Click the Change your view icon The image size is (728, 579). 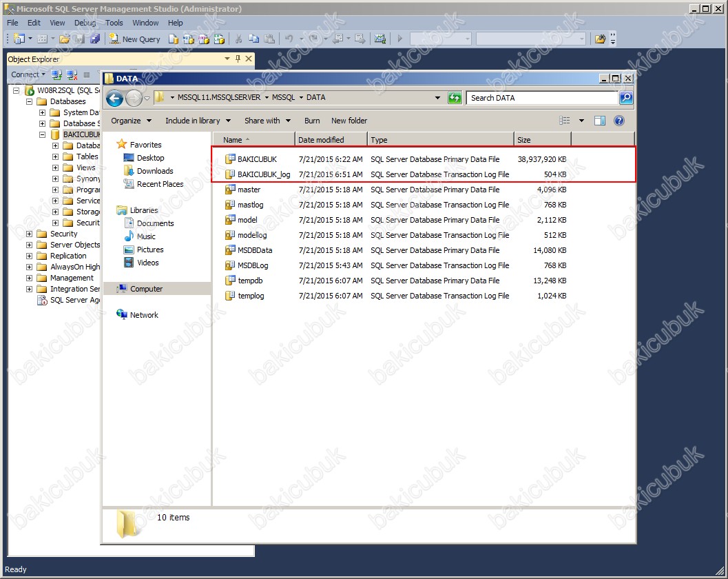pos(565,121)
